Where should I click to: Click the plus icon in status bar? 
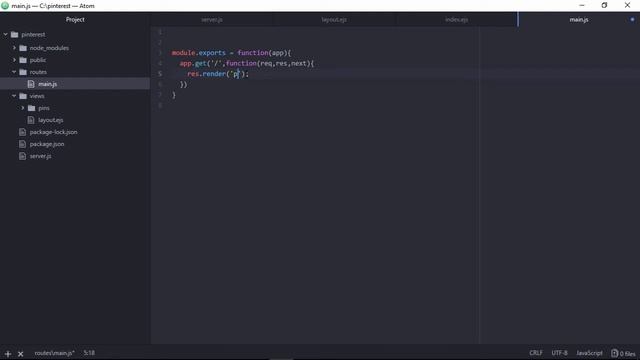tap(8, 354)
